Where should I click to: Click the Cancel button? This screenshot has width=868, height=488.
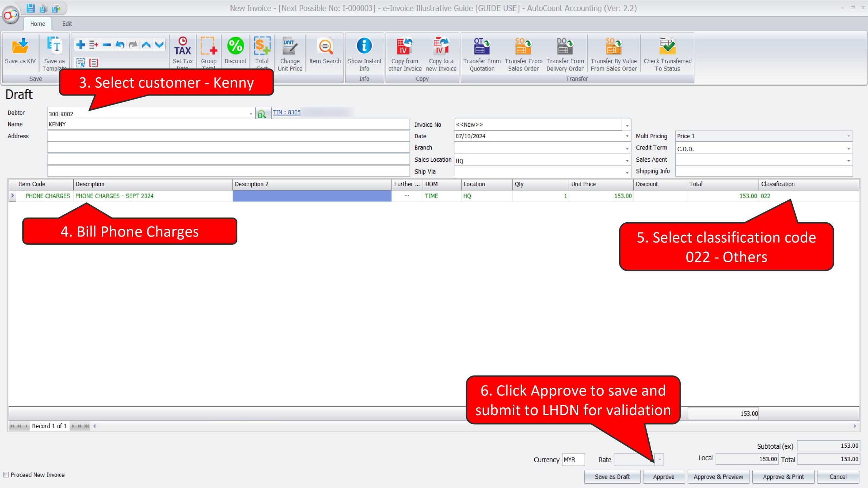click(x=838, y=476)
